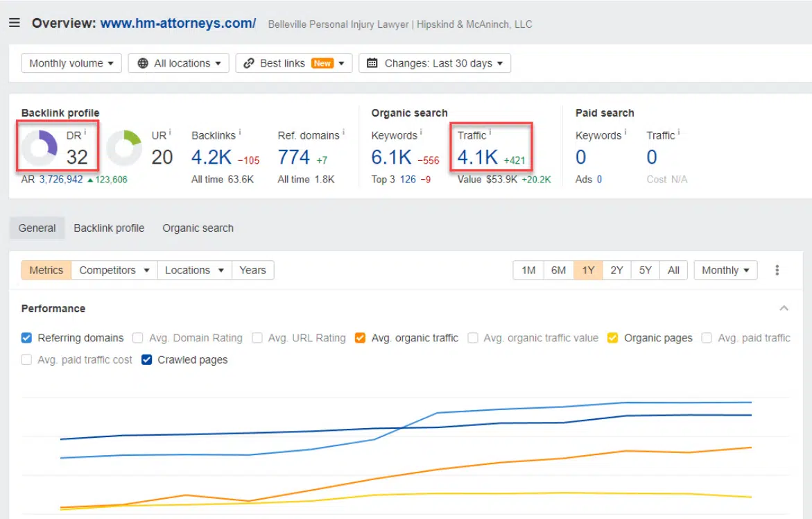Screen dimensions: 812x519
Task: Click the UR donut chart icon
Action: tap(124, 147)
